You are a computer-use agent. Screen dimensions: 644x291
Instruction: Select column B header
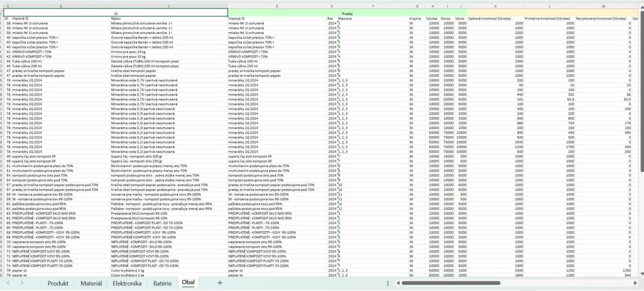coord(60,6)
